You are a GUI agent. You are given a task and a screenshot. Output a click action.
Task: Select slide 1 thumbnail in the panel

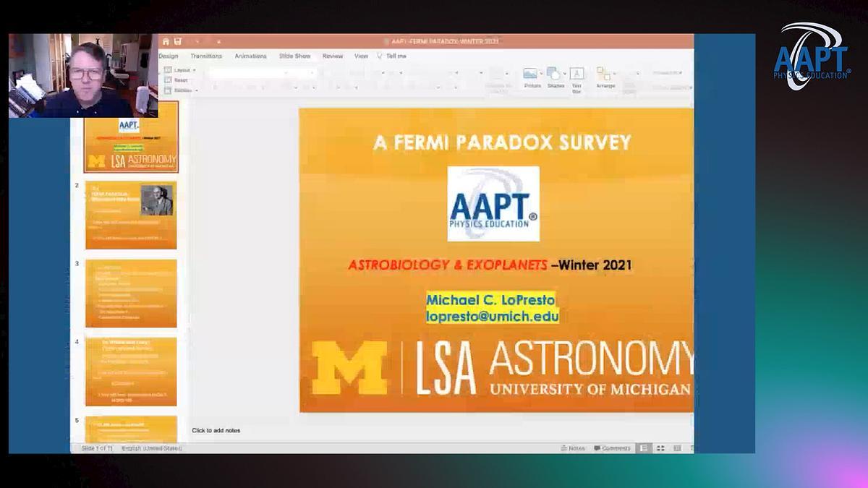tap(131, 137)
